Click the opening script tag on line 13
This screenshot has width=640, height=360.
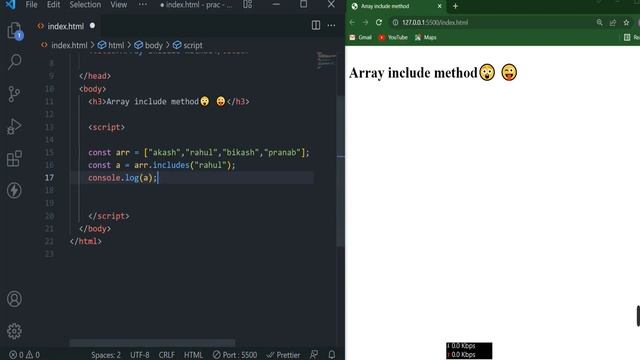(x=107, y=127)
